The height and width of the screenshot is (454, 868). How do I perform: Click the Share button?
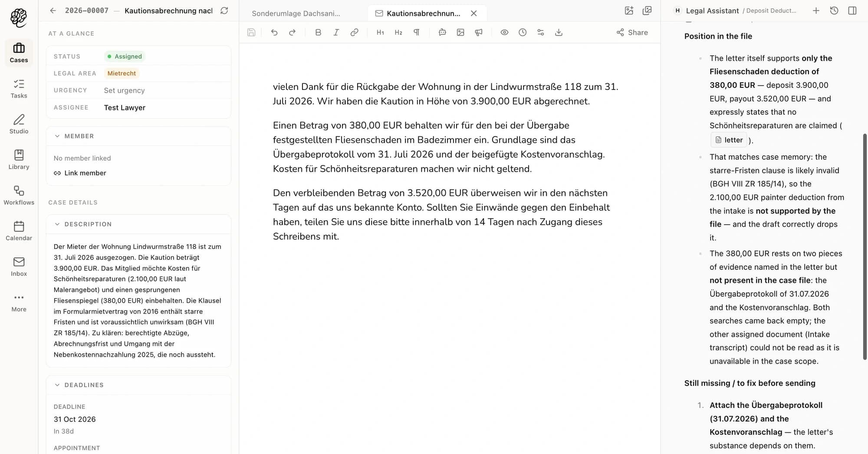632,32
